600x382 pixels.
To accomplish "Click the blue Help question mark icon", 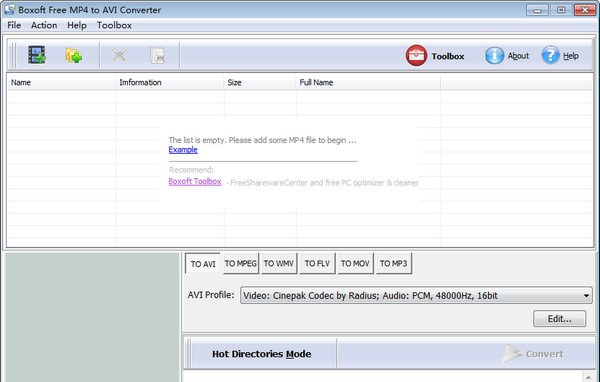I will click(550, 56).
